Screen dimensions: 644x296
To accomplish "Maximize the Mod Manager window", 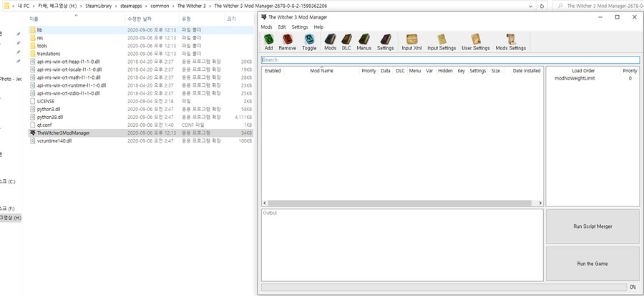I will (618, 17).
